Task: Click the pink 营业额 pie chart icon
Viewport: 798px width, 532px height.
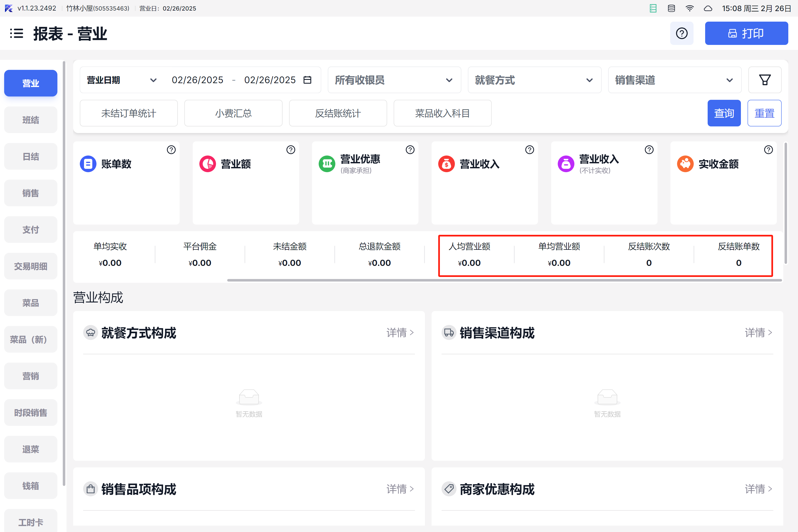Action: (207, 164)
